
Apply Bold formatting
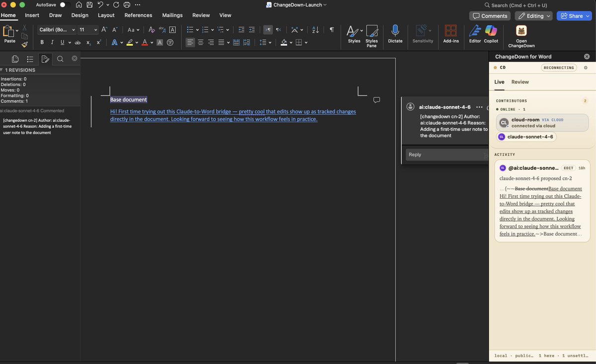coord(42,43)
